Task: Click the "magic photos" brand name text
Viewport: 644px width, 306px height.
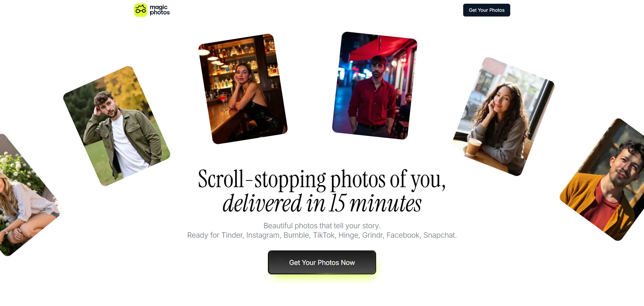Action: pos(160,10)
